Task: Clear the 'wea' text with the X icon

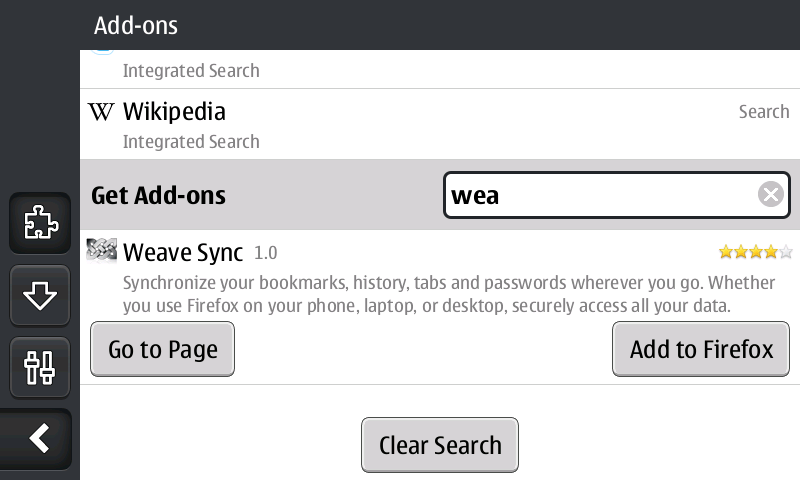Action: click(x=770, y=195)
